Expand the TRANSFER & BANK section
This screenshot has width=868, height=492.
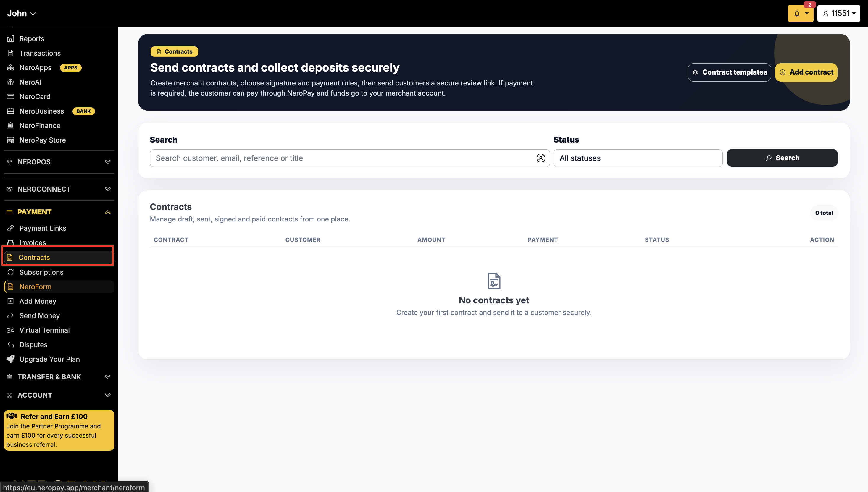[59, 377]
